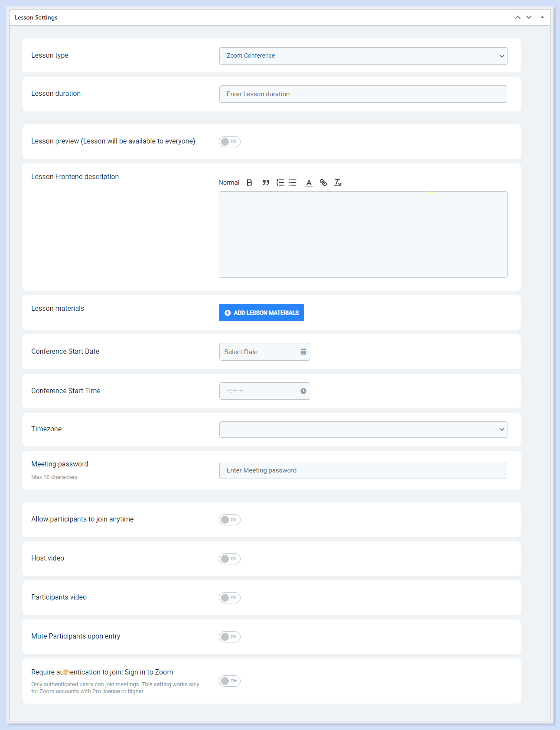Collapse the Lesson Settings panel triangle
560x730 pixels.
pos(542,17)
